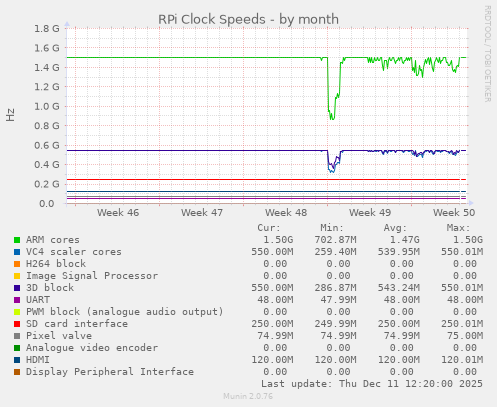Click the yellow Image Signal Processor swatch
497x407 pixels.
[17, 276]
